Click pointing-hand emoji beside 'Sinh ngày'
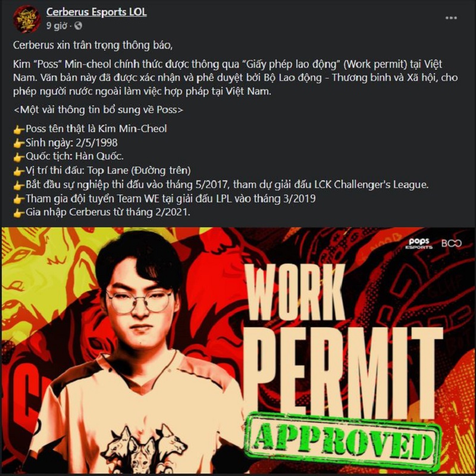This screenshot has width=476, height=476. pyautogui.click(x=19, y=143)
